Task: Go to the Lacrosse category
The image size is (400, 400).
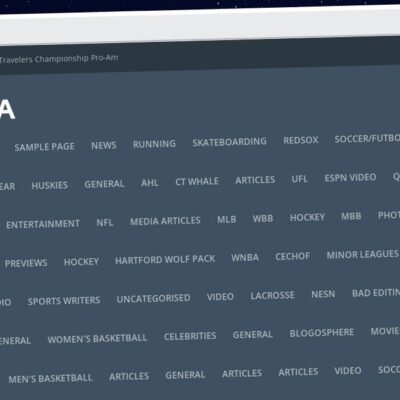Action: (272, 295)
